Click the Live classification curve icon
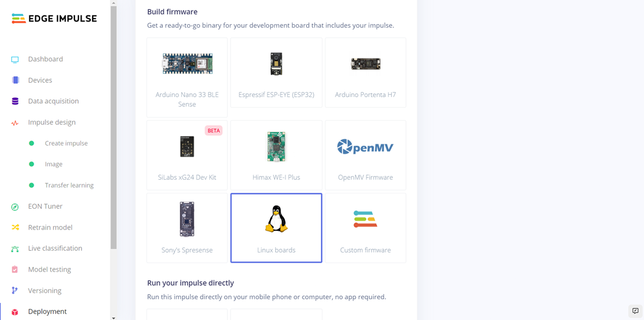644x320 pixels. (x=15, y=248)
